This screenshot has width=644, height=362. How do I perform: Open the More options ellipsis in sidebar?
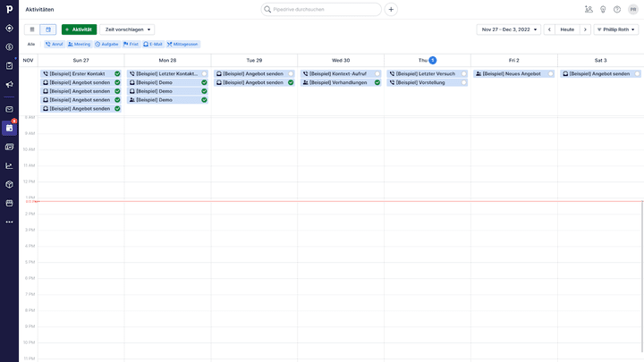pyautogui.click(x=9, y=222)
